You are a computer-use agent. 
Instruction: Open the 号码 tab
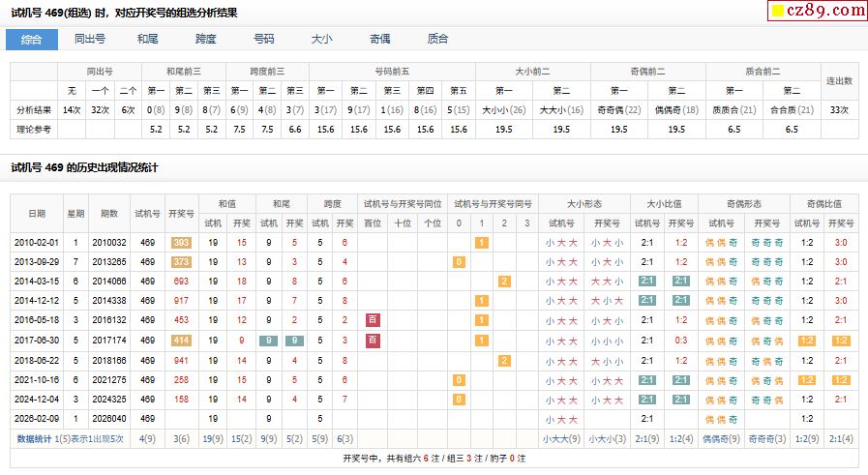point(264,40)
